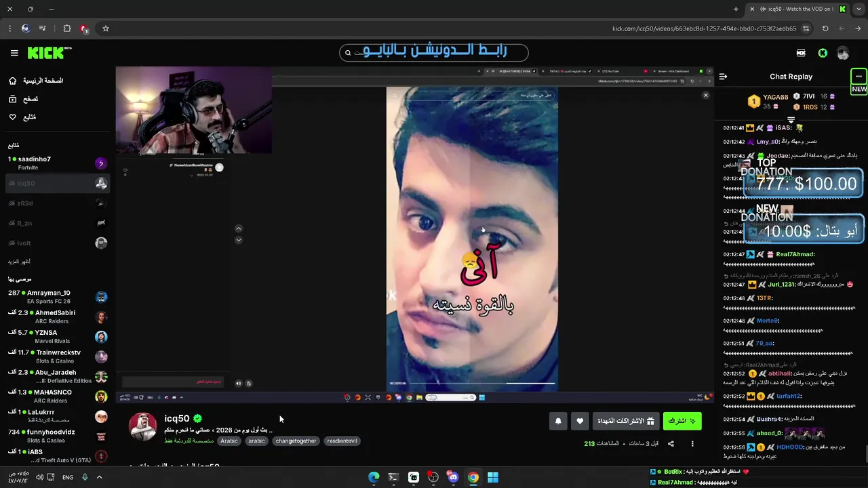Open Discord from the taskbar

pos(453,477)
